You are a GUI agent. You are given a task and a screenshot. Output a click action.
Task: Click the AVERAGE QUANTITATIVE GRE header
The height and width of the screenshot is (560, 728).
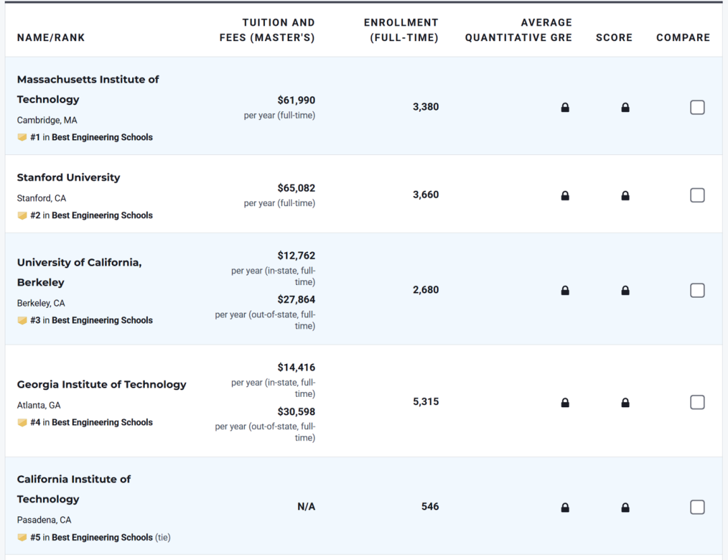point(518,30)
